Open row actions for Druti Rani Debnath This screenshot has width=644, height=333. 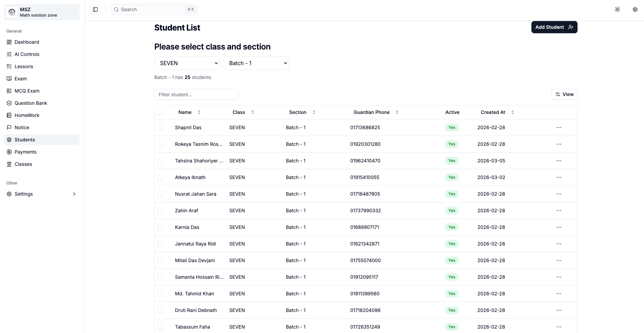pyautogui.click(x=559, y=310)
